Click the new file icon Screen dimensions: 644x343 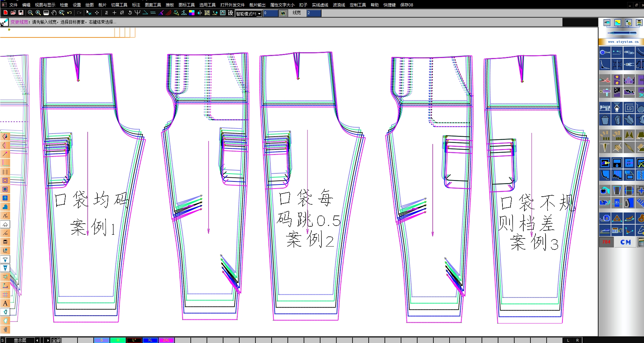pyautogui.click(x=5, y=13)
